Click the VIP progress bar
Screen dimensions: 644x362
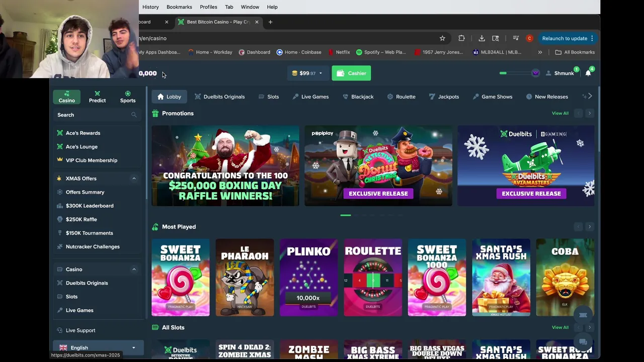[x=515, y=73]
